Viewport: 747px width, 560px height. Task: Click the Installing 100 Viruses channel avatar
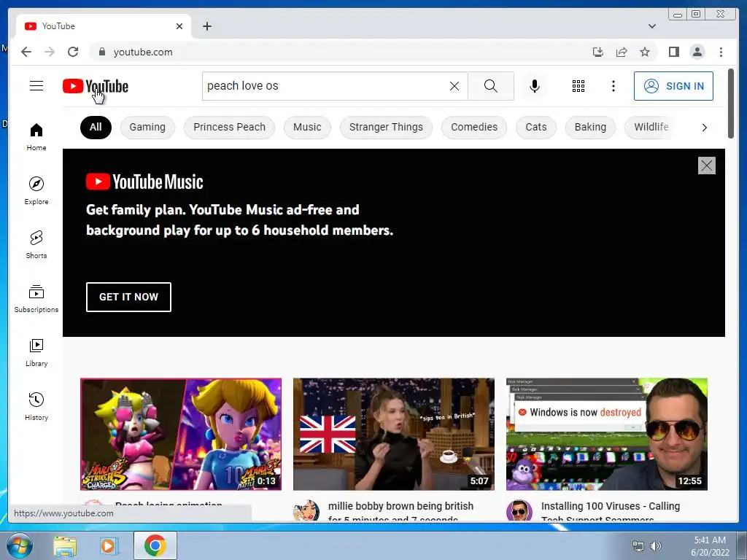519,511
